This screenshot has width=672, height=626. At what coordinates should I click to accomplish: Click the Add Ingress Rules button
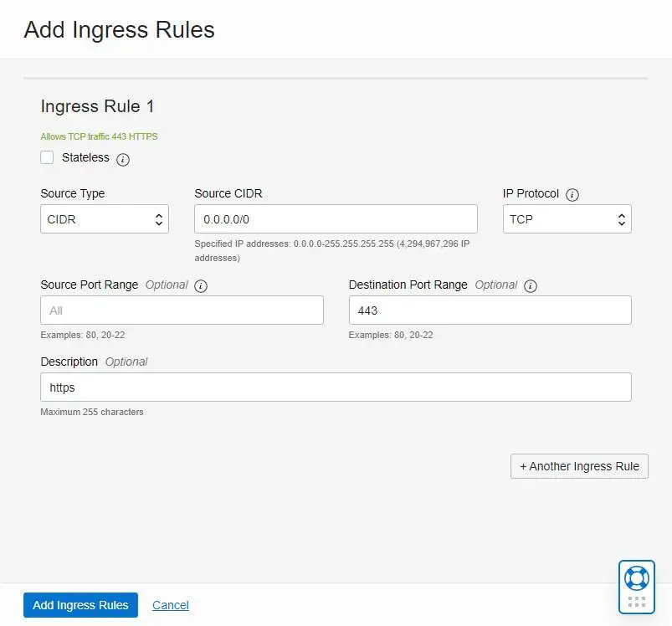tap(80, 605)
